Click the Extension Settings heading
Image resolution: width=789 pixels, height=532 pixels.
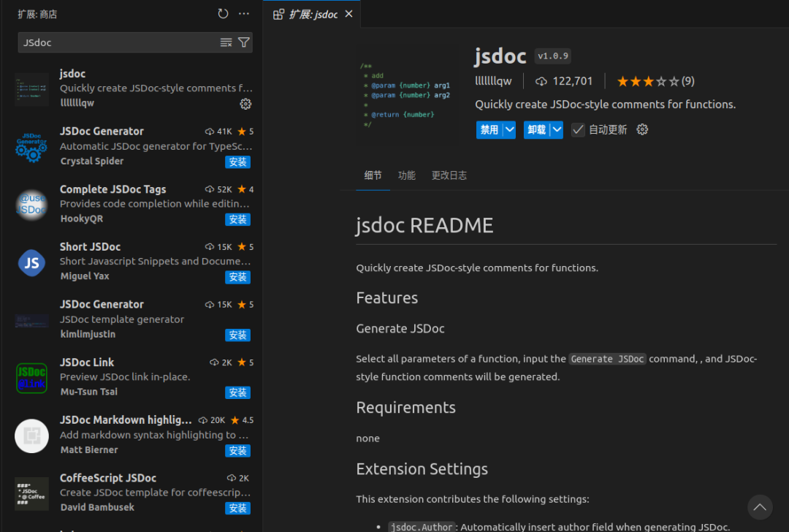pyautogui.click(x=422, y=468)
